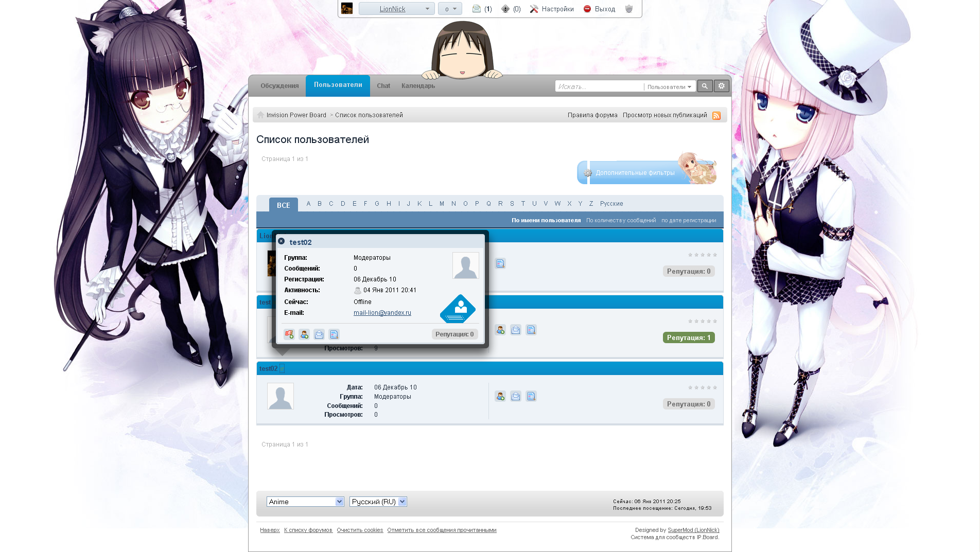Open the Chat tab
This screenshot has height=552, width=980.
click(383, 86)
